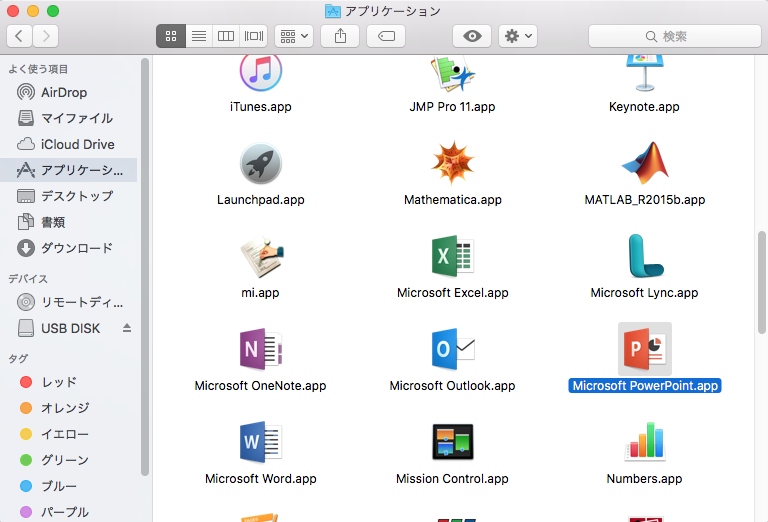
Task: Select the イエロー tag
Action: click(x=69, y=434)
